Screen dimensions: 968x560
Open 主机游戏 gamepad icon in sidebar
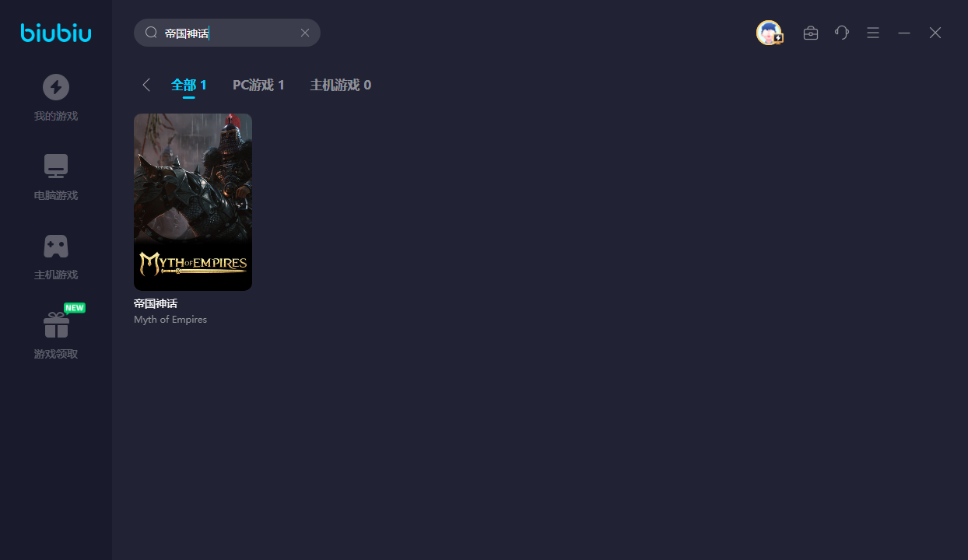point(56,246)
